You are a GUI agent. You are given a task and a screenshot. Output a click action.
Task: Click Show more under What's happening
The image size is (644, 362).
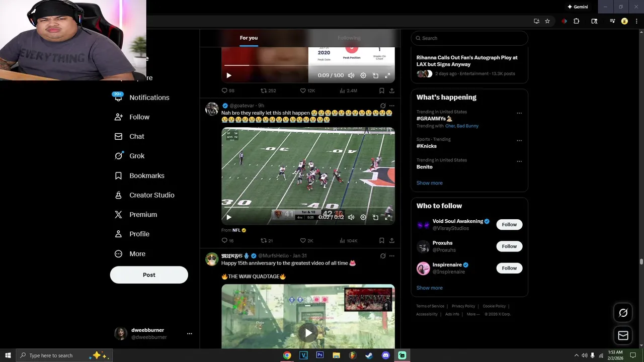coord(429,183)
